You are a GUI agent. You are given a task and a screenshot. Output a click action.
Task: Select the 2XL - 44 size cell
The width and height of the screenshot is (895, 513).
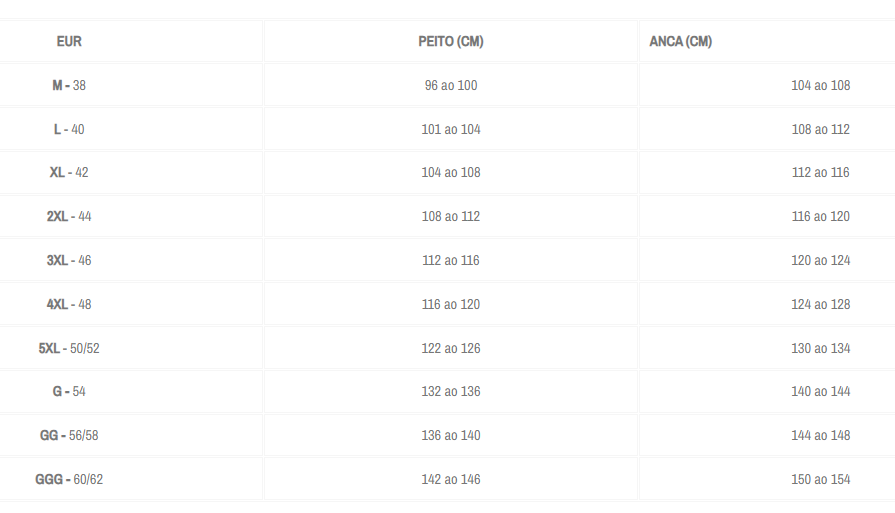(69, 216)
